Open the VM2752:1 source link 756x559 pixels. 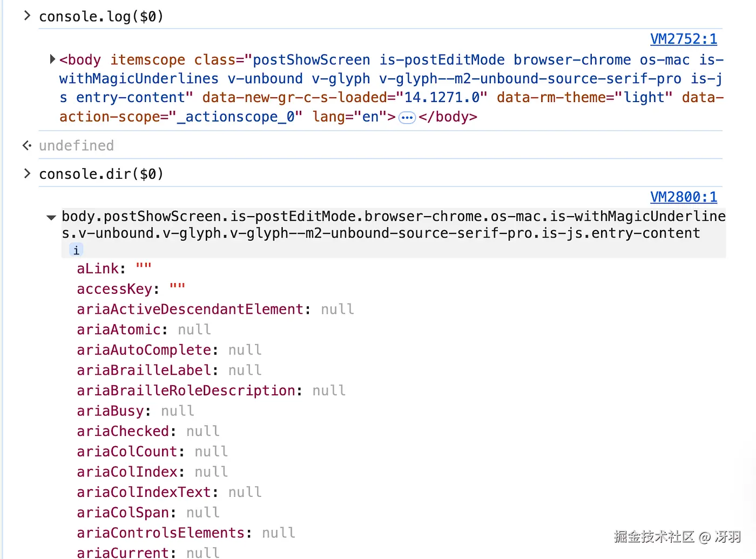tap(684, 39)
